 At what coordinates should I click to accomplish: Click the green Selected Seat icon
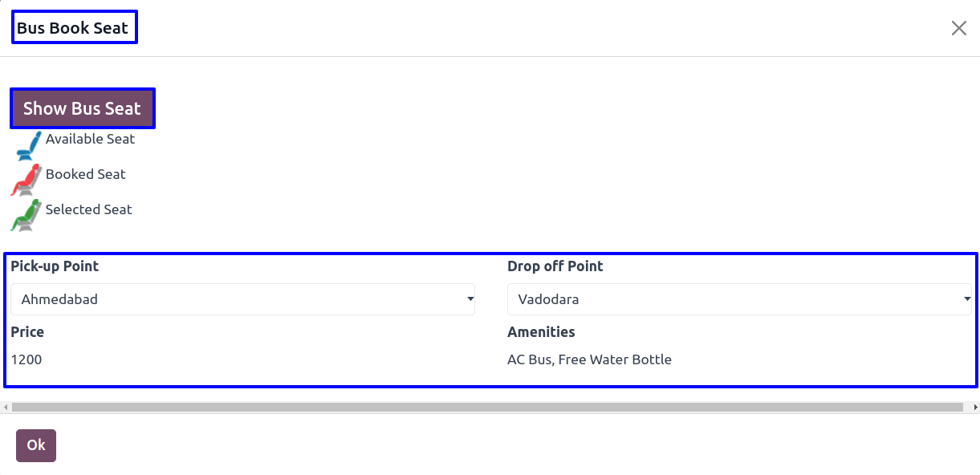(26, 215)
